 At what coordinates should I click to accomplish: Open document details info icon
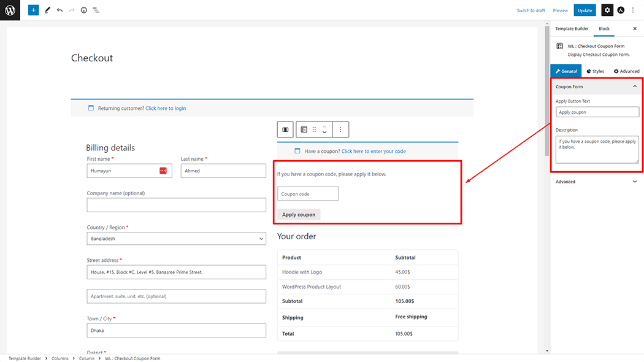pyautogui.click(x=84, y=10)
